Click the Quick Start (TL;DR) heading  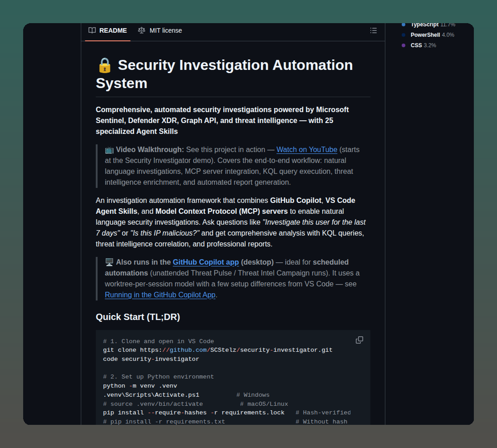138,317
